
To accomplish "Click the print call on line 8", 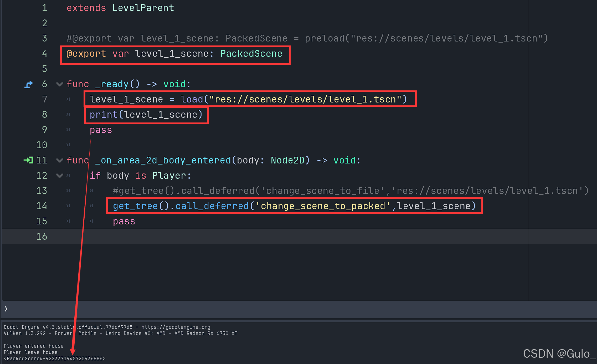I will click(x=104, y=115).
